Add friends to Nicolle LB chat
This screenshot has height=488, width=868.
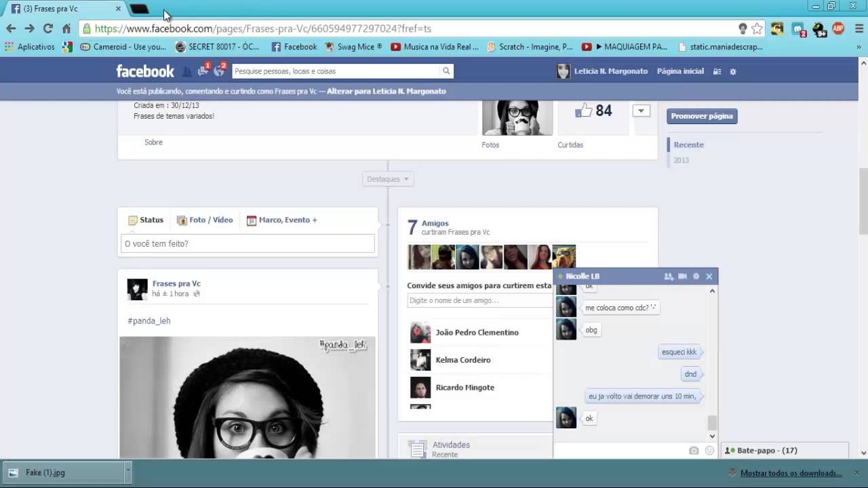[669, 277]
